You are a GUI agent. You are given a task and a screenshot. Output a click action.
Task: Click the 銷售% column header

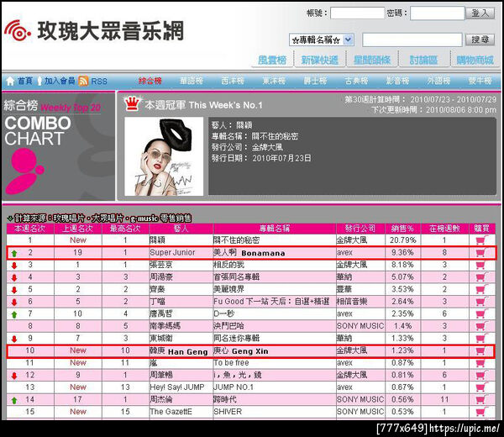point(403,229)
